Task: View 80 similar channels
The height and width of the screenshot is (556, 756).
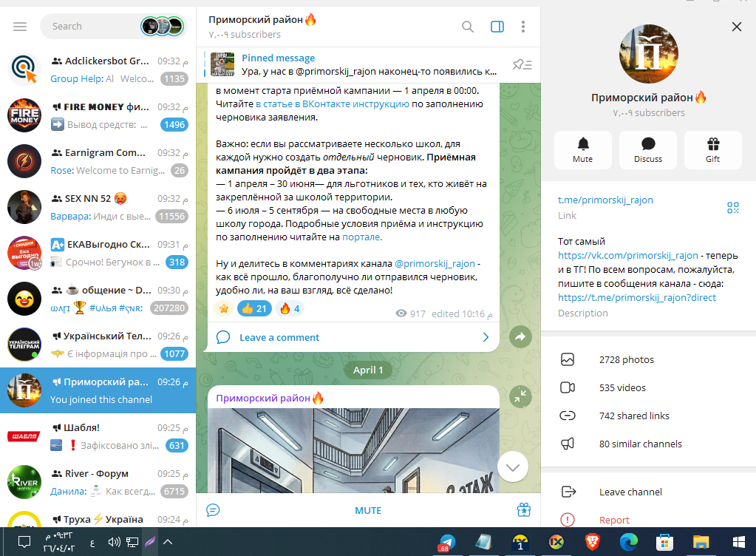Action: 649,444
